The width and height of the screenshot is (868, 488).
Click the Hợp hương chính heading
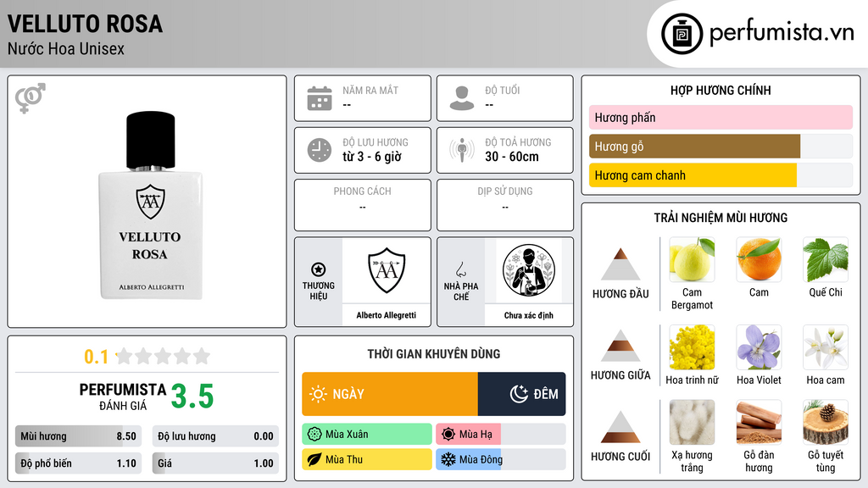[x=721, y=90]
